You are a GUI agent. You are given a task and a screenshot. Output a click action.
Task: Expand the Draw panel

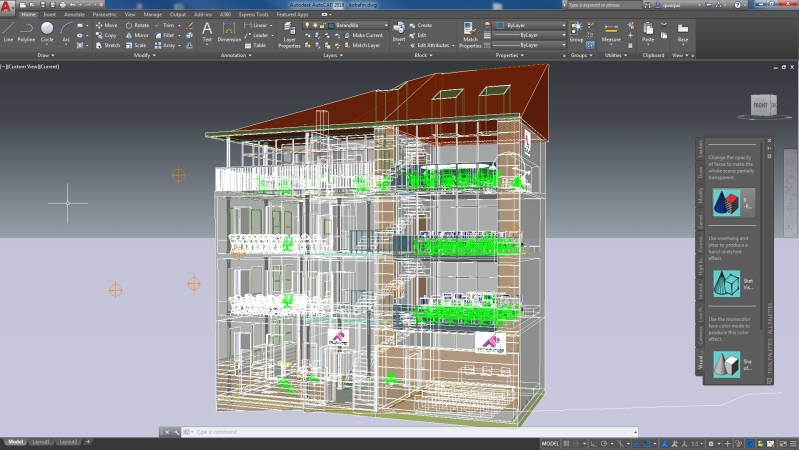point(48,55)
